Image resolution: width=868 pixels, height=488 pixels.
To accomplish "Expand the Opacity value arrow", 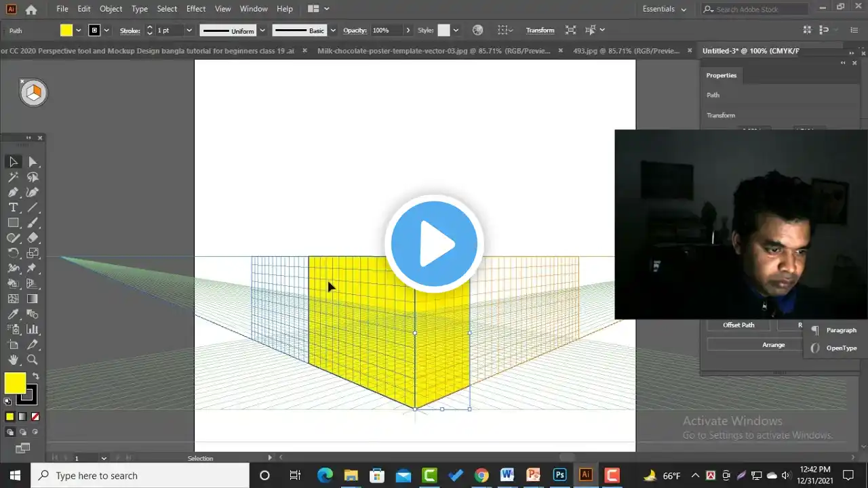I will click(x=408, y=30).
